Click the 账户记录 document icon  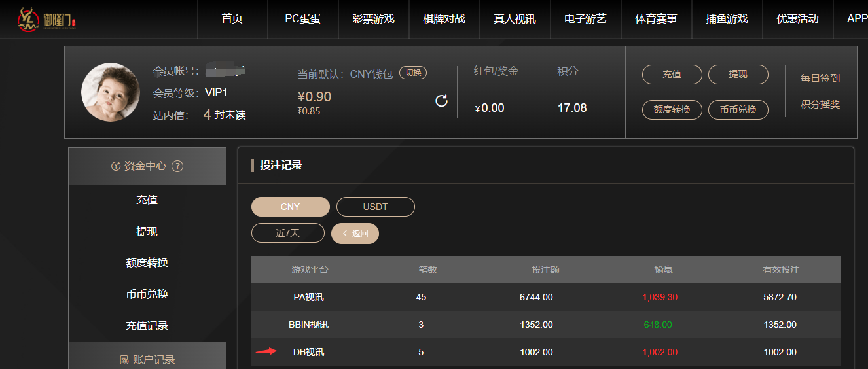click(x=124, y=360)
